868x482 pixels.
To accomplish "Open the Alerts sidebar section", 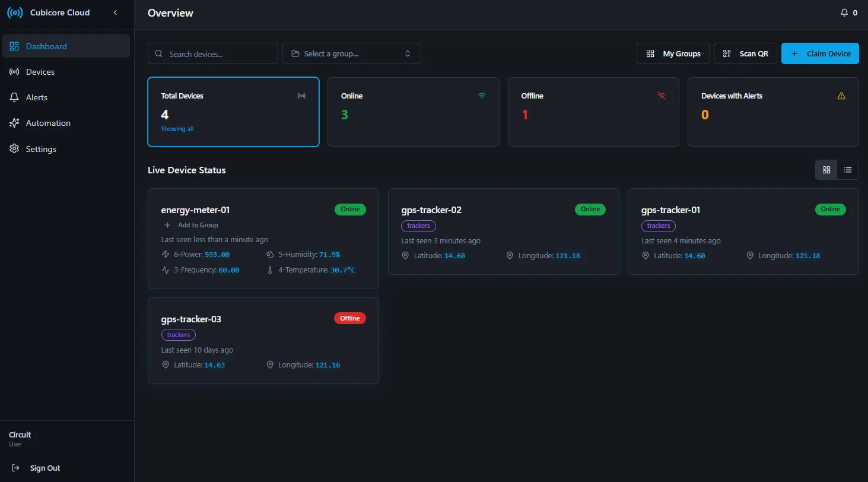I will 66,97.
